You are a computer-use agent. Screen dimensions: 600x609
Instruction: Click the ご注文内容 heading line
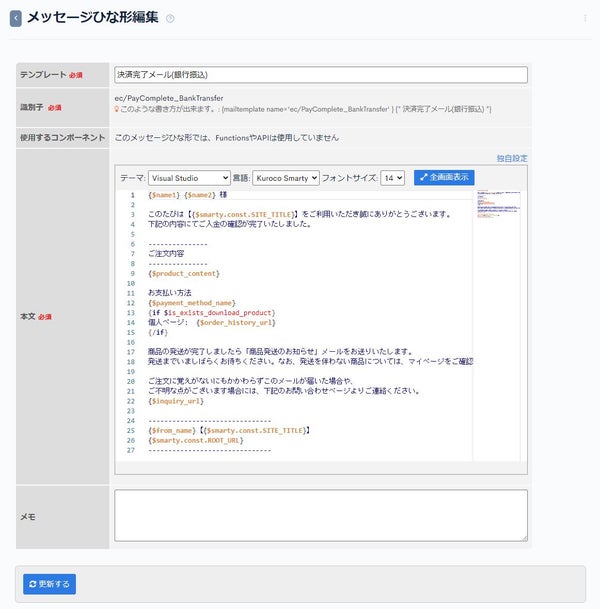pyautogui.click(x=166, y=254)
